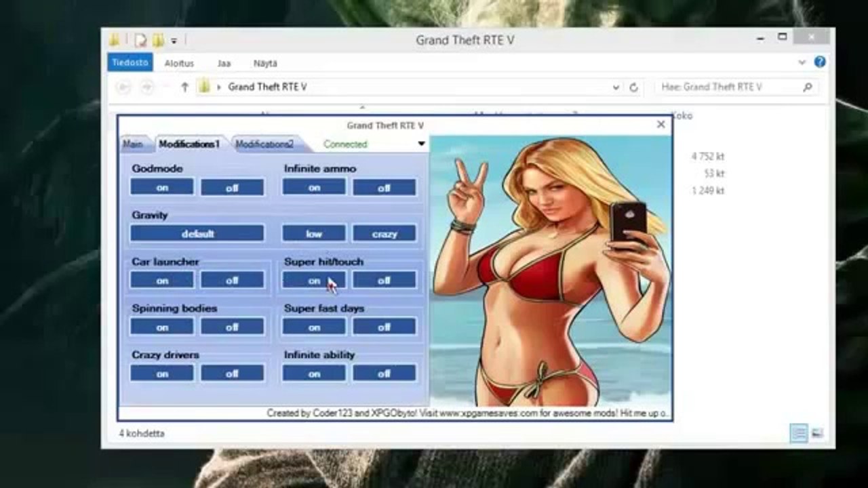Enable Super hit/touch
The height and width of the screenshot is (488, 868).
(314, 280)
